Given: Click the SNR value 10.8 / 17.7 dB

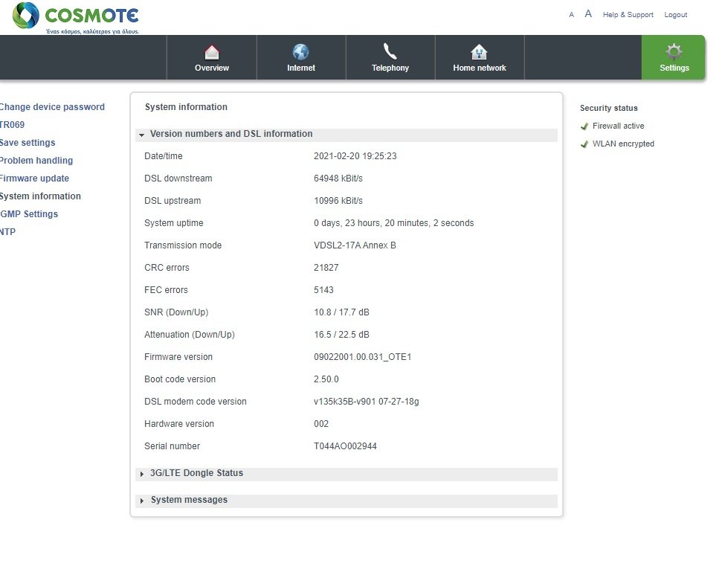Looking at the screenshot, I should click(x=341, y=312).
